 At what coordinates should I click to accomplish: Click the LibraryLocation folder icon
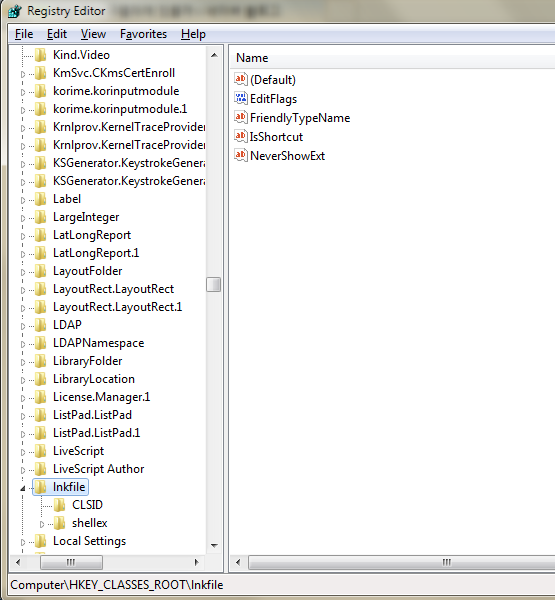41,379
